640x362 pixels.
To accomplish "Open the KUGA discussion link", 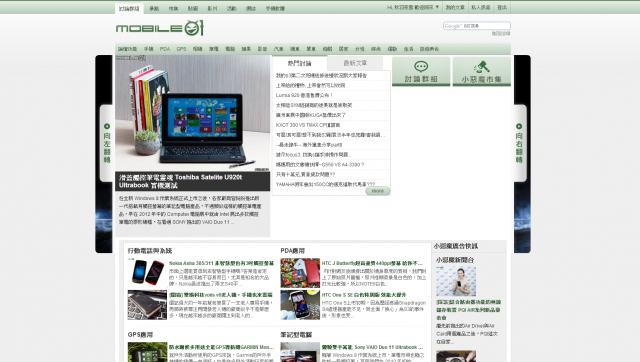I will click(311, 115).
